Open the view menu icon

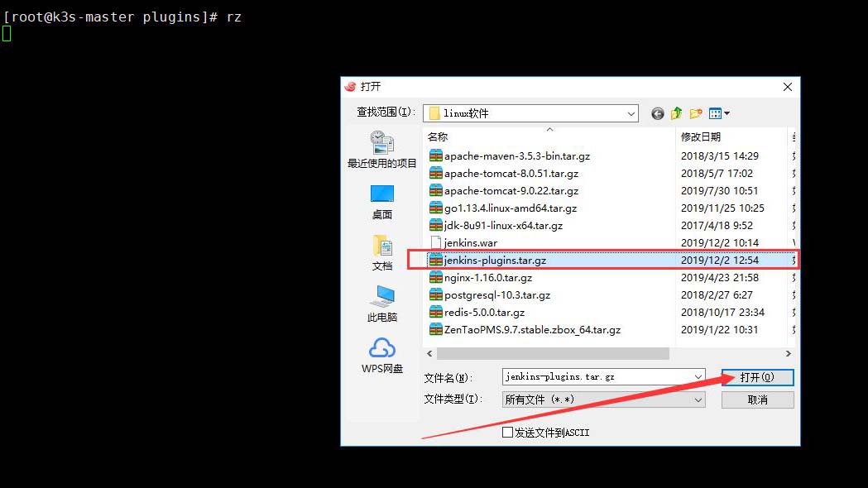point(719,113)
